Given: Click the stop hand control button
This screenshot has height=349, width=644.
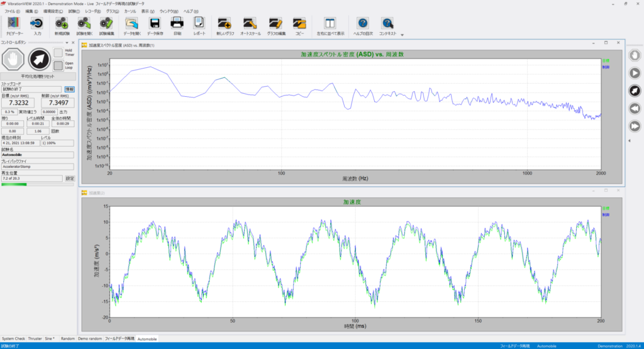Looking at the screenshot, I should tap(13, 60).
